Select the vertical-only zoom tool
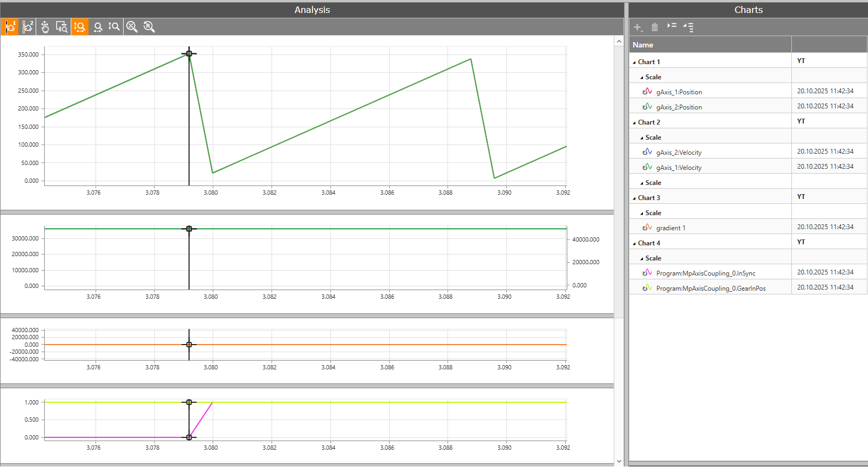 [114, 26]
